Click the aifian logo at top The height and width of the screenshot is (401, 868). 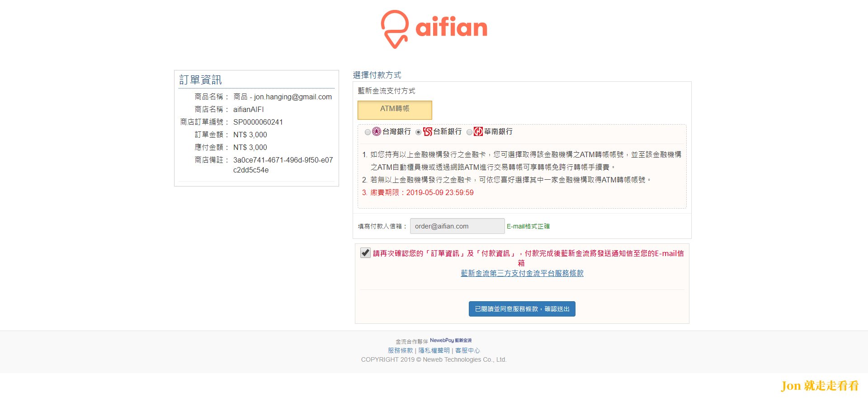click(434, 29)
